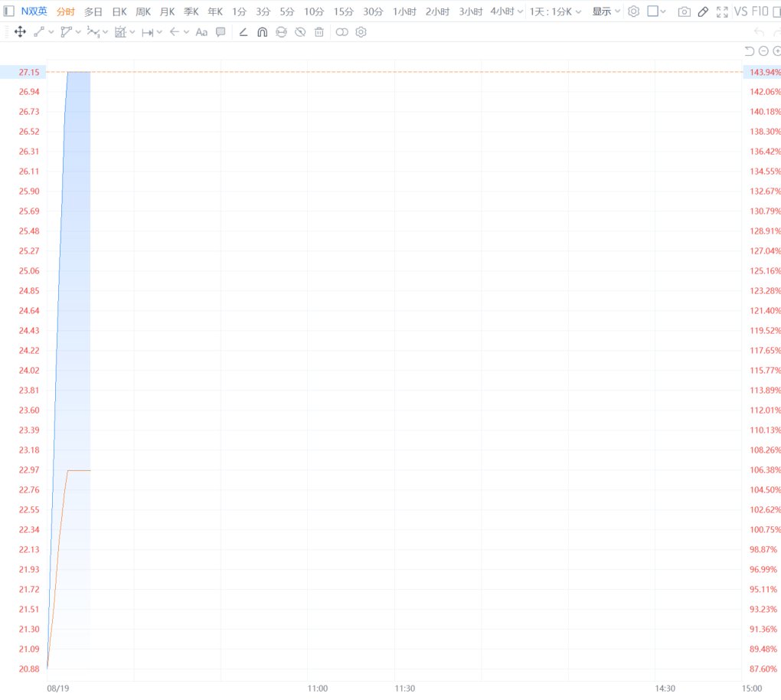This screenshot has height=700, width=781.
Task: Select the line segment drawing tool
Action: [x=39, y=32]
